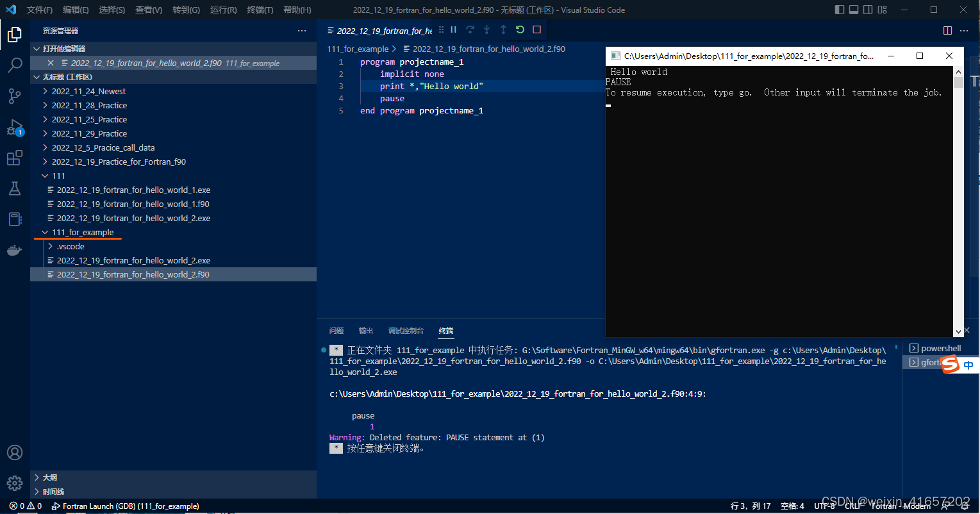Open the Search view in activity bar
Viewport: 980px width, 514px height.
point(15,65)
